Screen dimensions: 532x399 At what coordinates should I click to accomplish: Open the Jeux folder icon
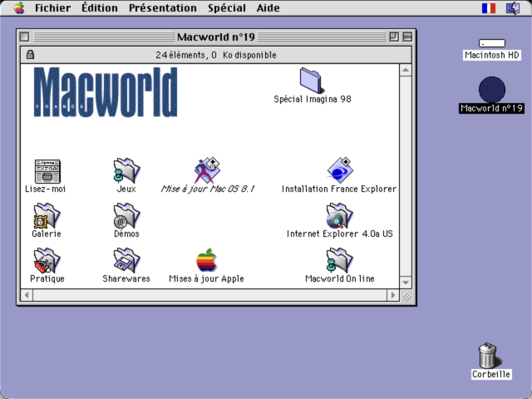click(x=126, y=170)
